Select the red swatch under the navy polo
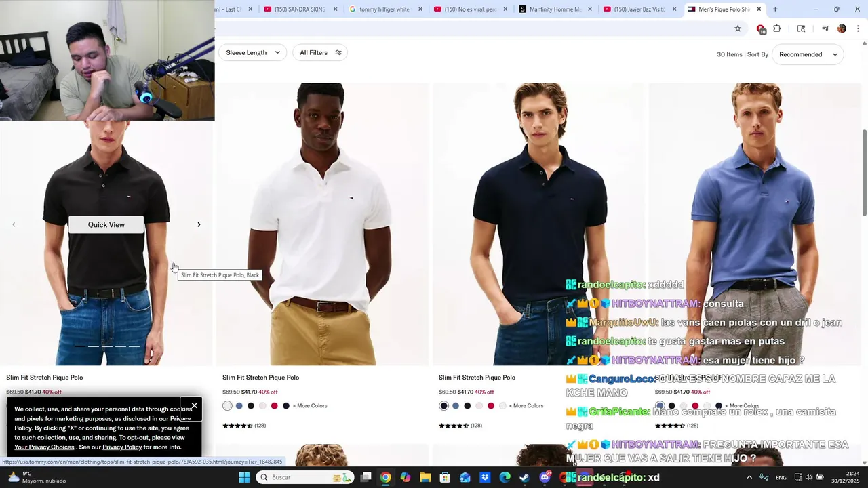The width and height of the screenshot is (868, 488). [491, 406]
